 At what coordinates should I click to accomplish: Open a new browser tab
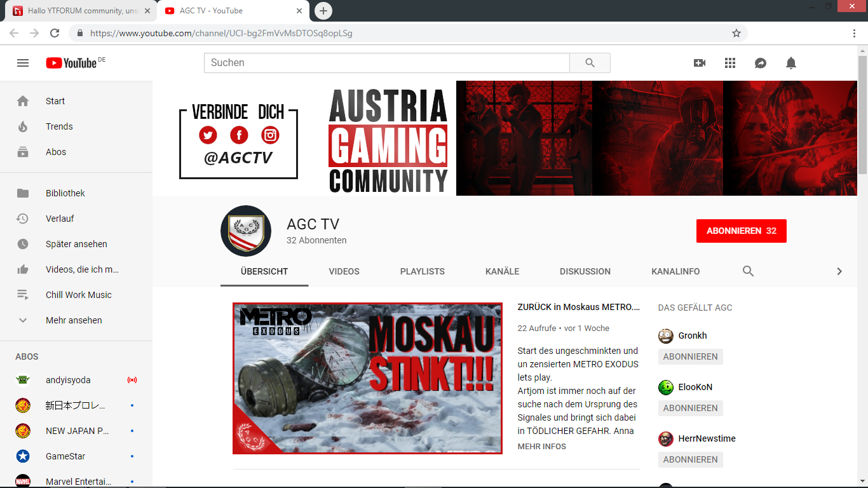tap(323, 11)
